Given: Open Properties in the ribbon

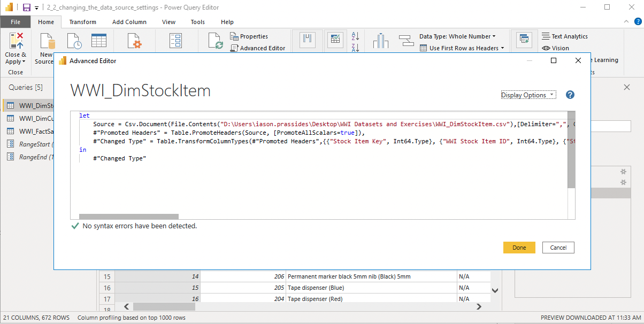Looking at the screenshot, I should pyautogui.click(x=249, y=36).
